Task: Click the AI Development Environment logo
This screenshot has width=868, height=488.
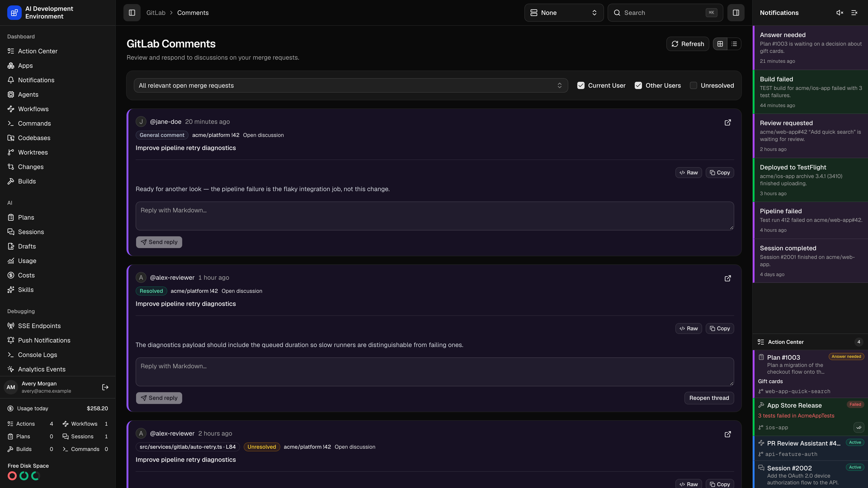Action: (x=14, y=13)
